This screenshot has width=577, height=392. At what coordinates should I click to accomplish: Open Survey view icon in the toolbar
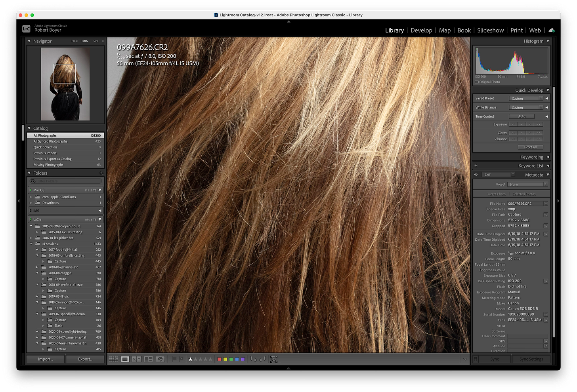(149, 359)
